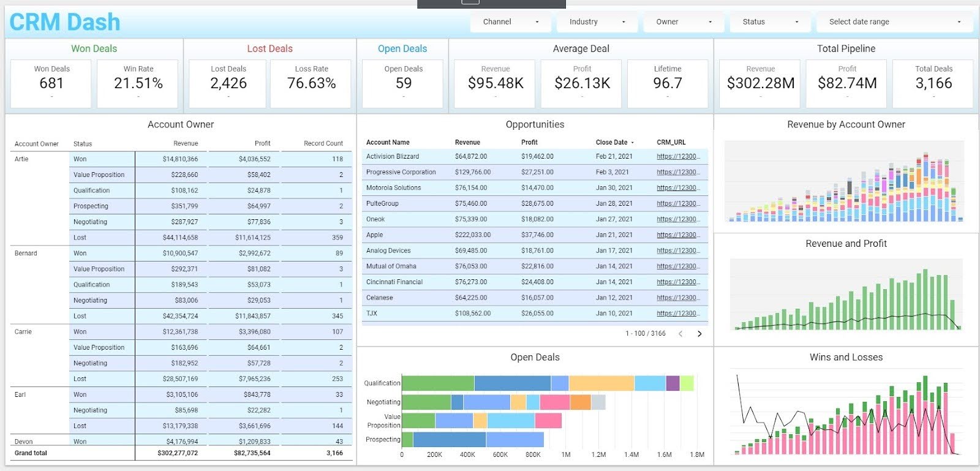Open the Activision Blizzard CRM URL link
Viewport: 980px width, 471px height.
[x=678, y=157]
